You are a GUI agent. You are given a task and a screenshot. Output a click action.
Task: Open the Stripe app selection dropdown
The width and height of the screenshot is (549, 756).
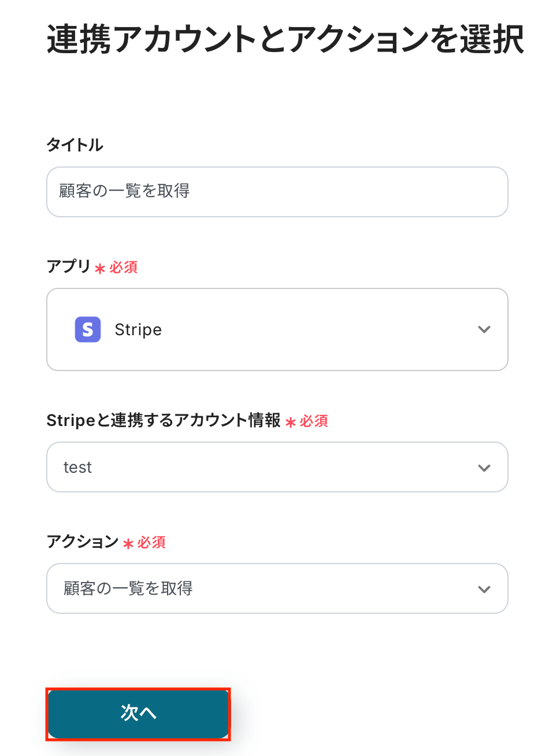(x=277, y=329)
